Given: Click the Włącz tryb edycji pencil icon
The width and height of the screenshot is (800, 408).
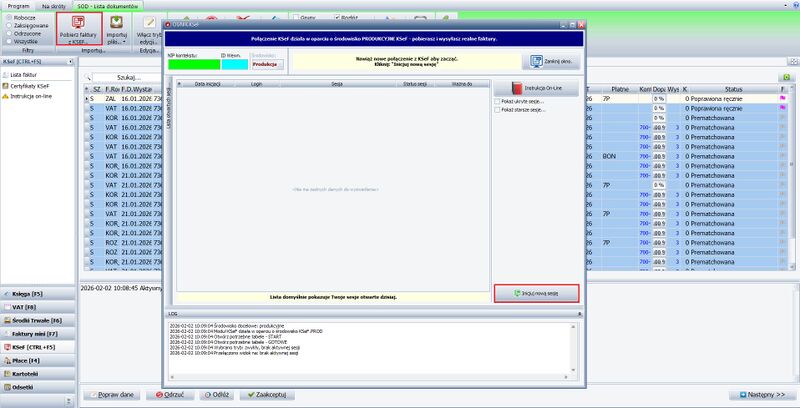Looking at the screenshot, I should (x=149, y=22).
